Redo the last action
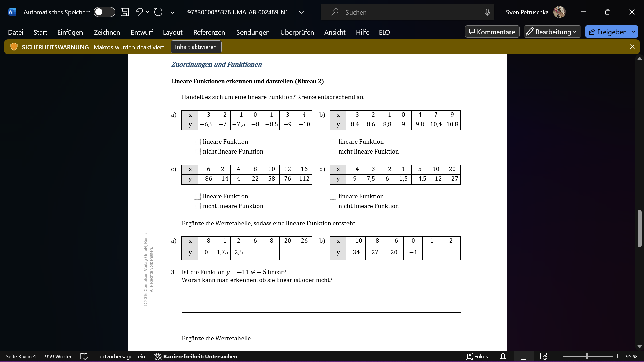Viewport: 644px width, 362px height. pyautogui.click(x=158, y=12)
